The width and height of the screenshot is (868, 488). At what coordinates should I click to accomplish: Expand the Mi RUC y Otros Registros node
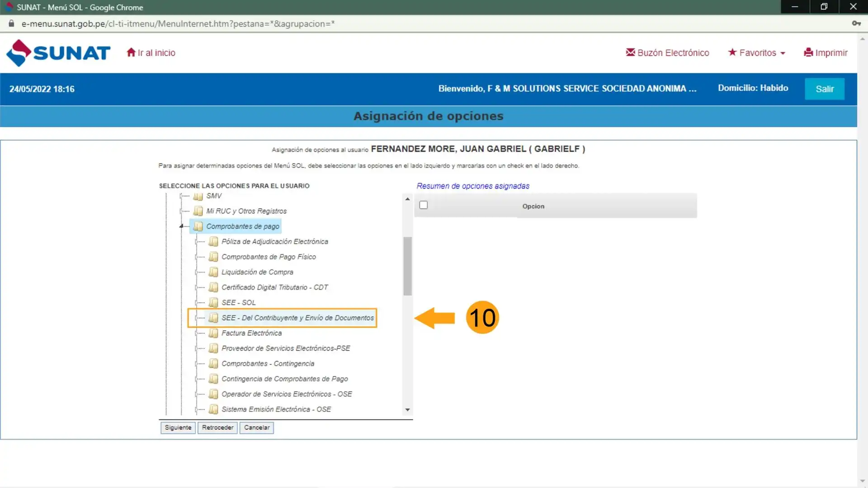coord(181,211)
